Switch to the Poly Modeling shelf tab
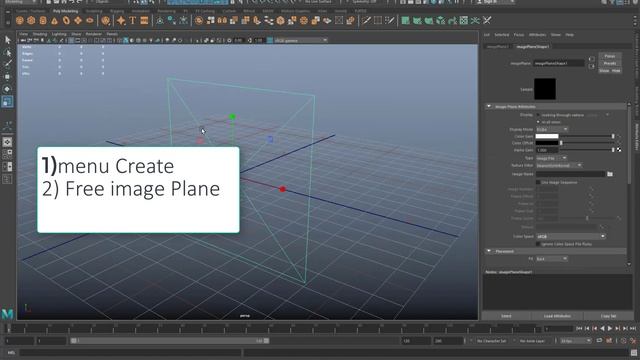The width and height of the screenshot is (640, 360). pyautogui.click(x=65, y=11)
